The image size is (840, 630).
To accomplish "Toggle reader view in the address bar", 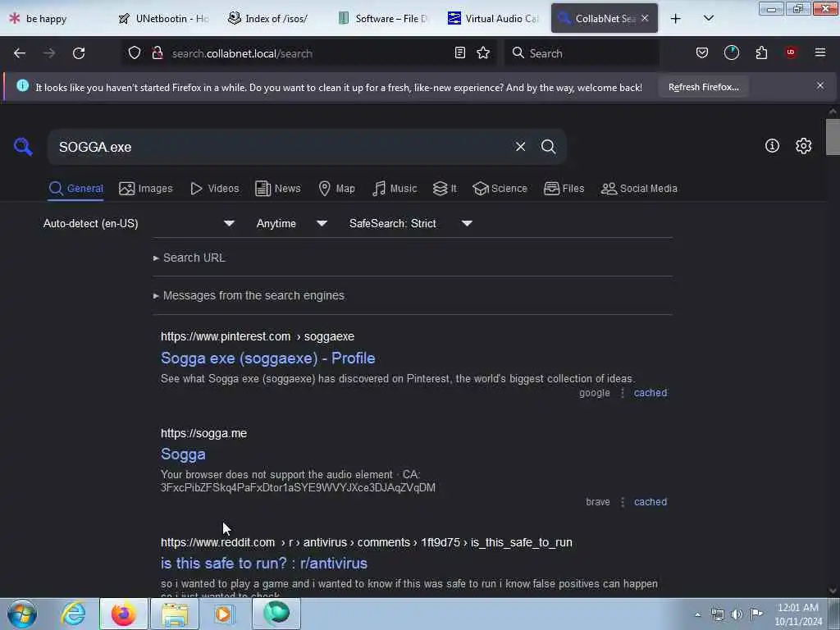I will point(459,52).
